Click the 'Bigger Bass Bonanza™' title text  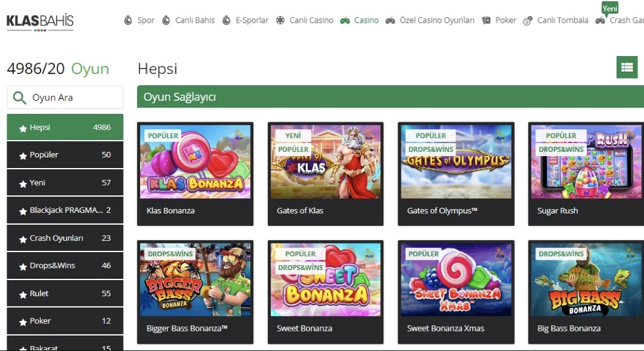point(187,328)
